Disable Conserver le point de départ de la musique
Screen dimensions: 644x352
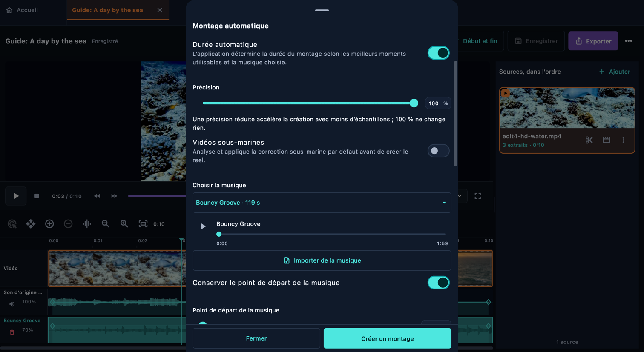pyautogui.click(x=438, y=283)
